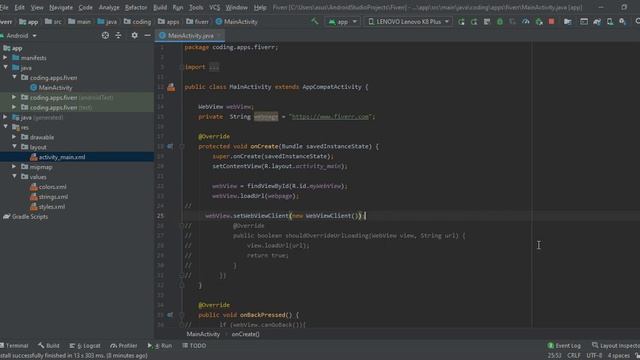Close the MainActivity.java editor tab
This screenshot has width=640, height=360.
click(x=219, y=36)
